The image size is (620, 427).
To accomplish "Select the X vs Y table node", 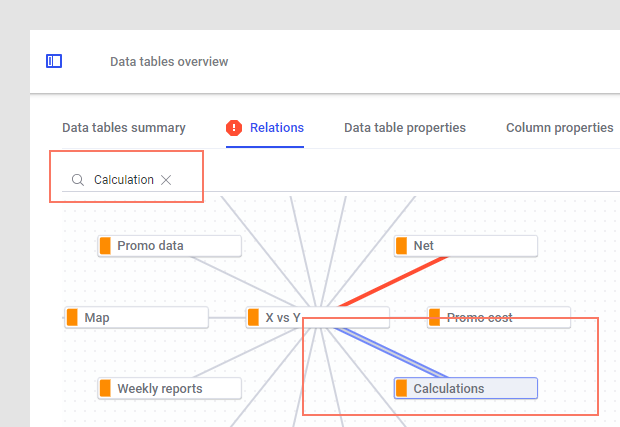I will tap(282, 318).
